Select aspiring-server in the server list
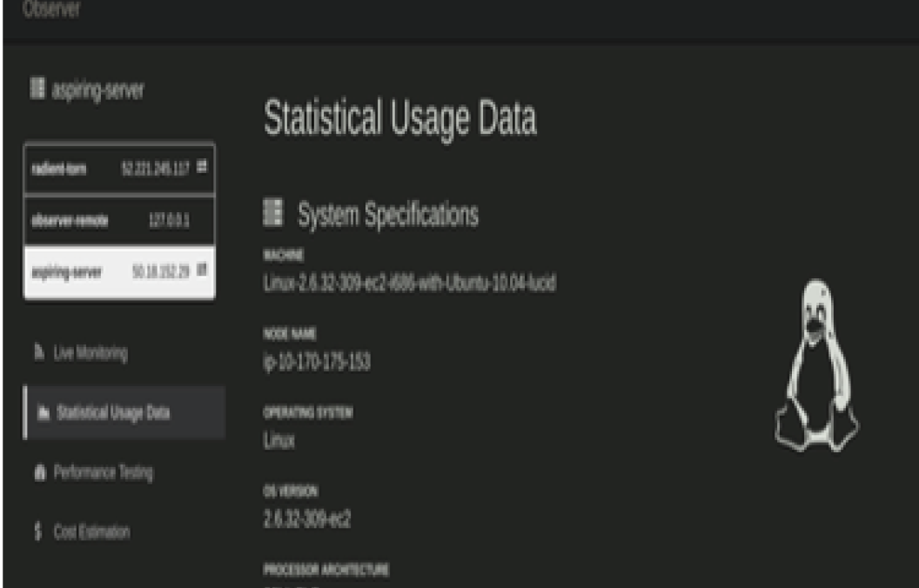This screenshot has width=919, height=588. pos(68,272)
